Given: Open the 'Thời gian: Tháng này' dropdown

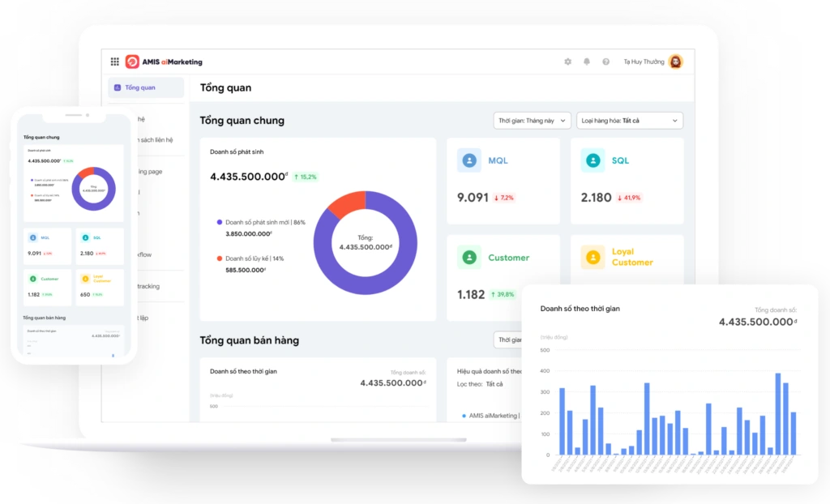Looking at the screenshot, I should [x=532, y=120].
